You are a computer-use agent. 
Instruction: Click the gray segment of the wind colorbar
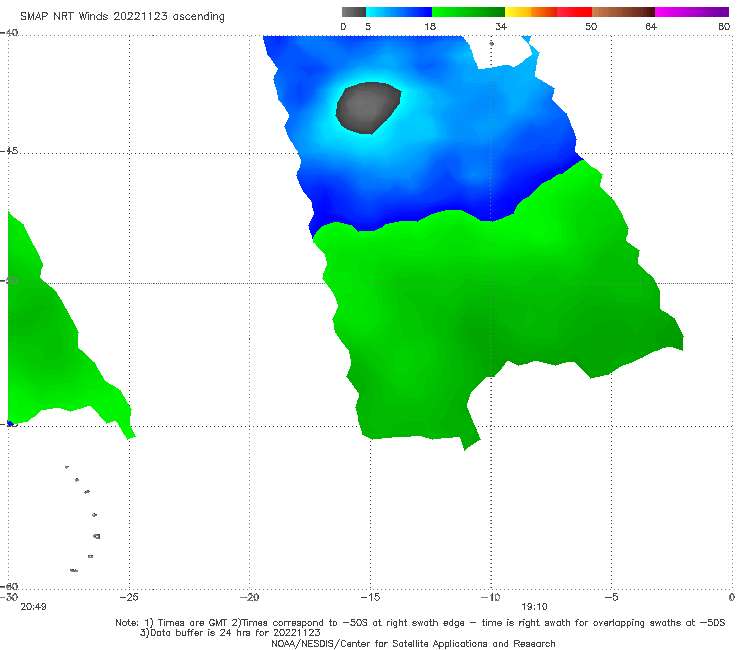coord(354,12)
